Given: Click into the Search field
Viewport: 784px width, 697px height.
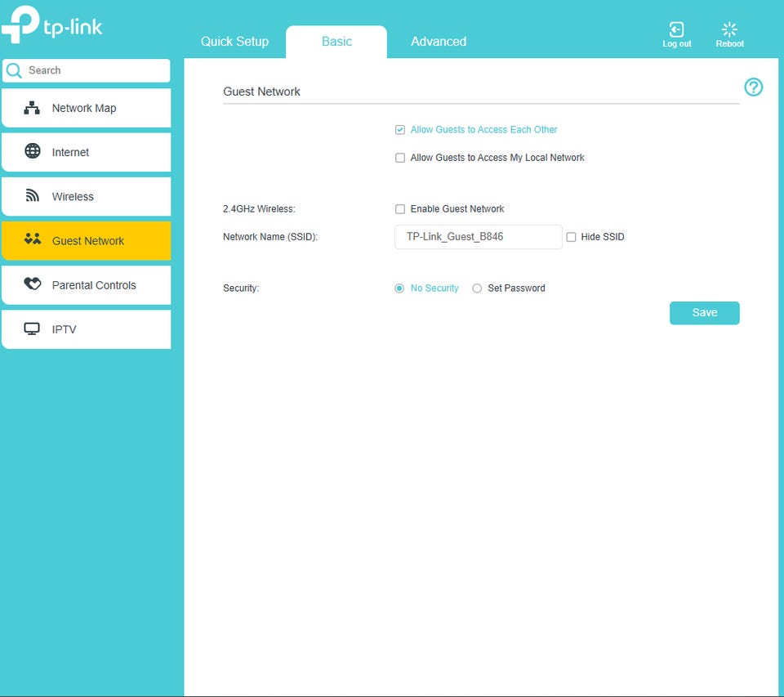Looking at the screenshot, I should point(86,70).
